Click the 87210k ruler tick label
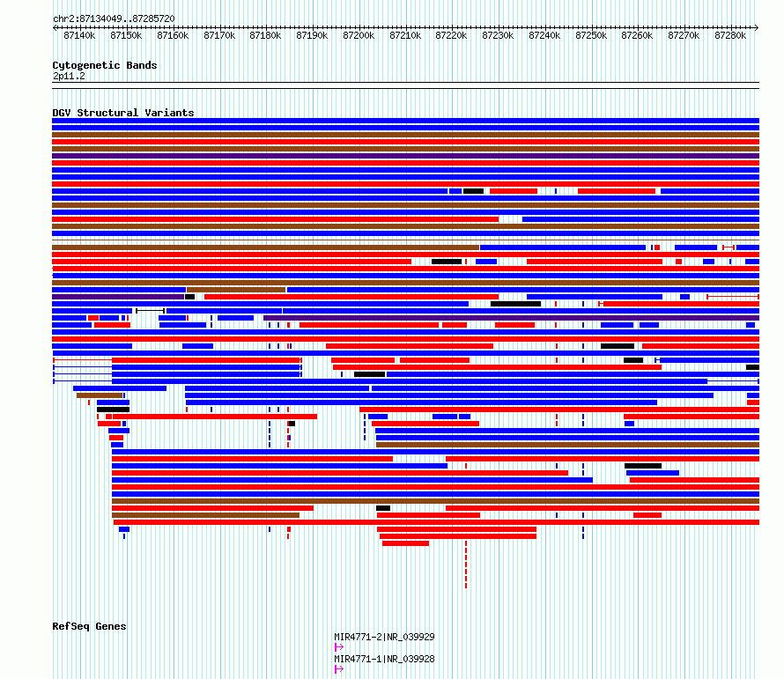 [x=405, y=35]
